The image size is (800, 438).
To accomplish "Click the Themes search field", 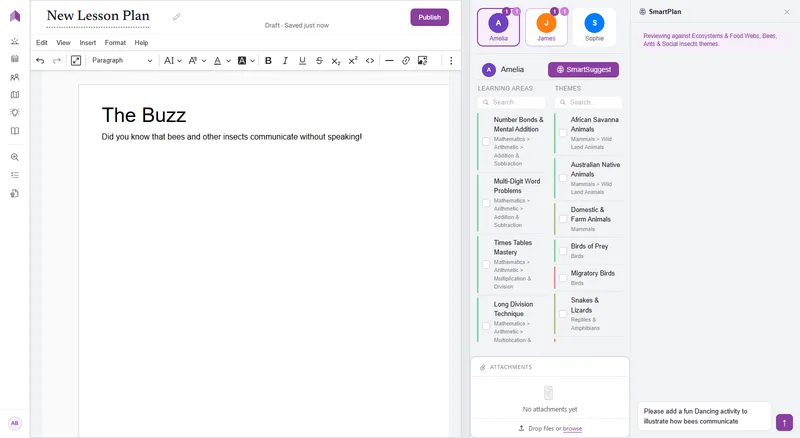I will click(x=589, y=102).
